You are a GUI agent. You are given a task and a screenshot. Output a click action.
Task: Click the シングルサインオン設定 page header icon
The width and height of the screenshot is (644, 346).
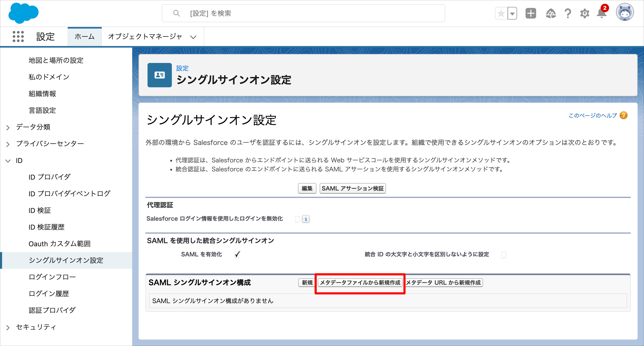click(160, 75)
